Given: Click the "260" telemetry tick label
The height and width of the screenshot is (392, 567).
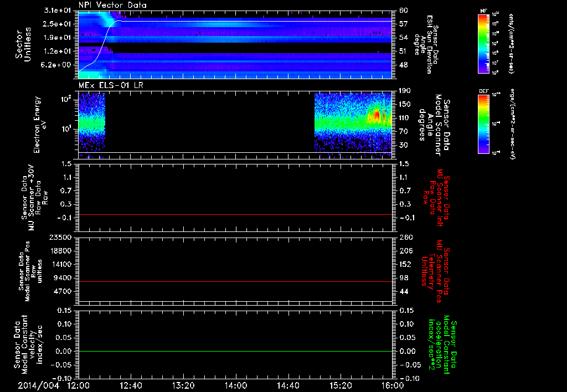Looking at the screenshot, I should (x=405, y=237).
